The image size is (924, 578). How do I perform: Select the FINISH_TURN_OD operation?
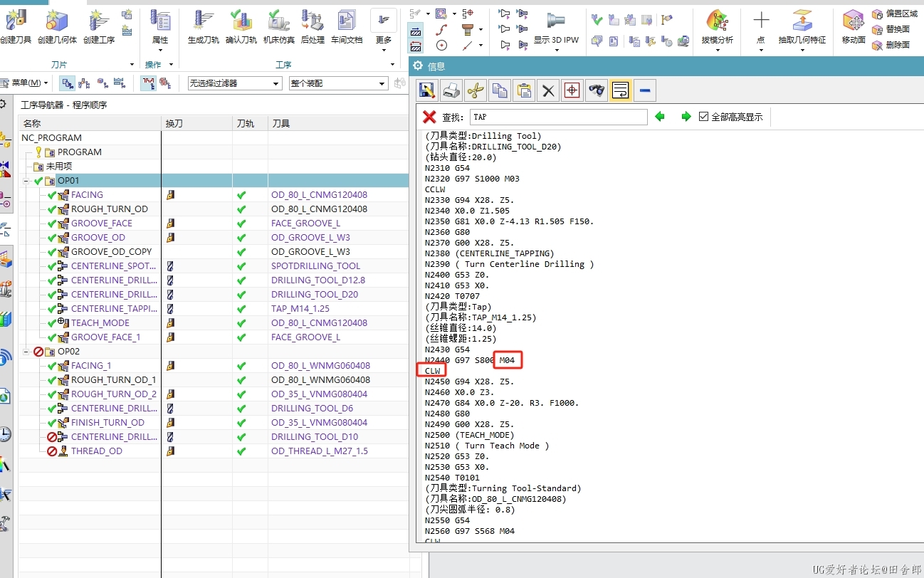[x=107, y=422]
